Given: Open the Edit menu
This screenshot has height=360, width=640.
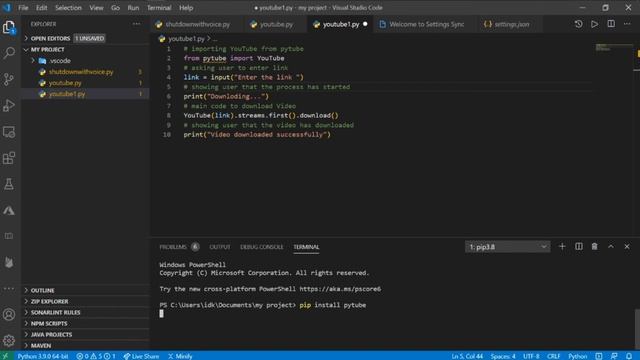Looking at the screenshot, I should [x=41, y=8].
